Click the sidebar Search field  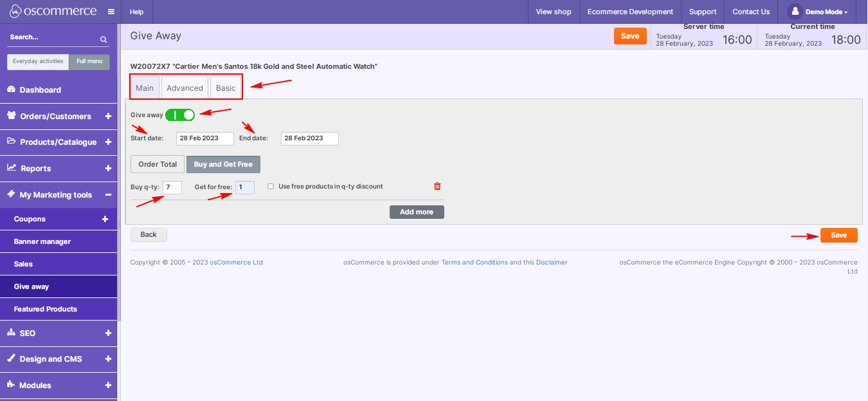52,38
